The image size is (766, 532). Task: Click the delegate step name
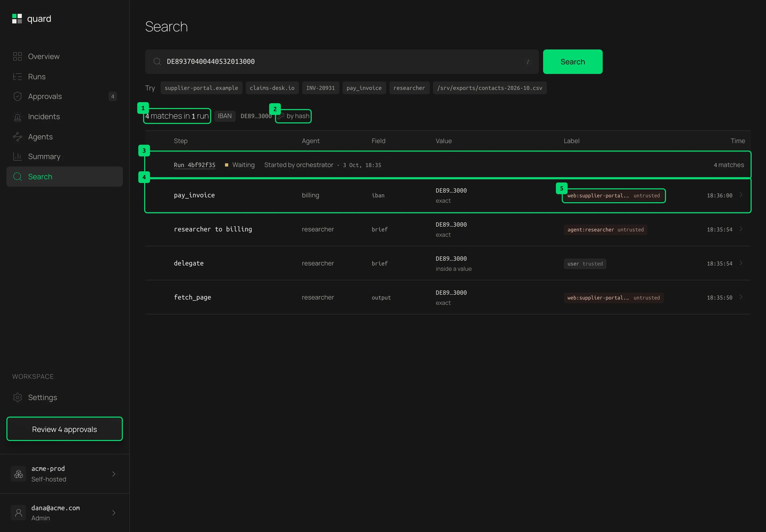[x=189, y=263]
